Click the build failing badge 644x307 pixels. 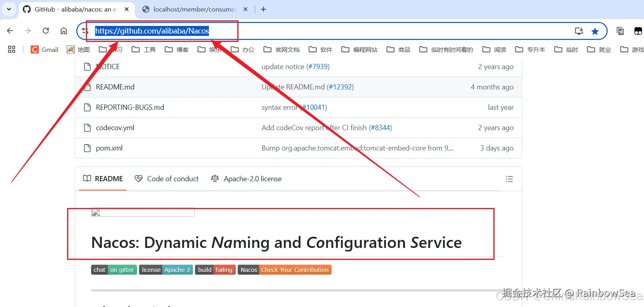(x=215, y=270)
